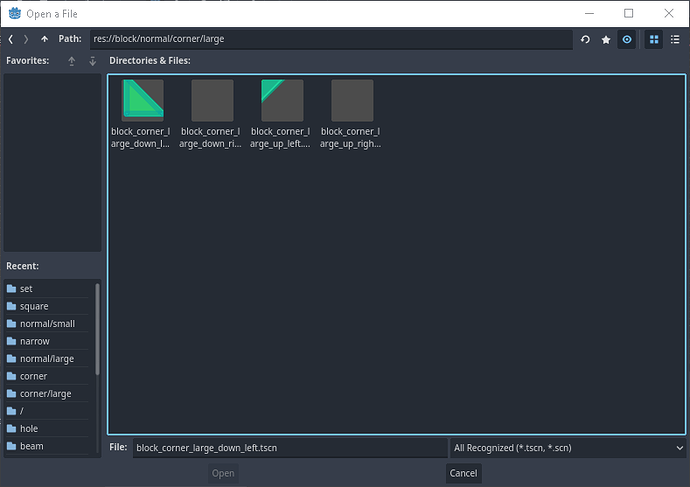Click the File name input field
The width and height of the screenshot is (690, 487).
pos(290,448)
